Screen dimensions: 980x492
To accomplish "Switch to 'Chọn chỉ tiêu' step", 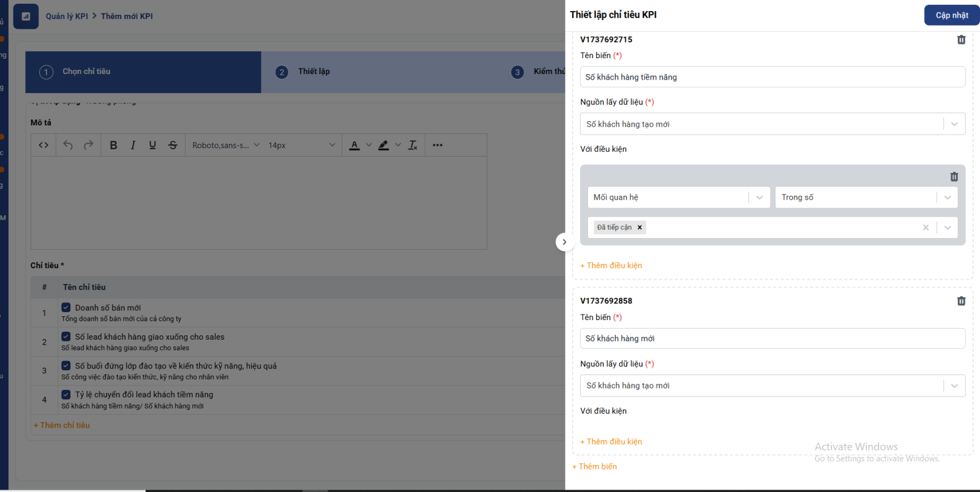I will click(86, 72).
